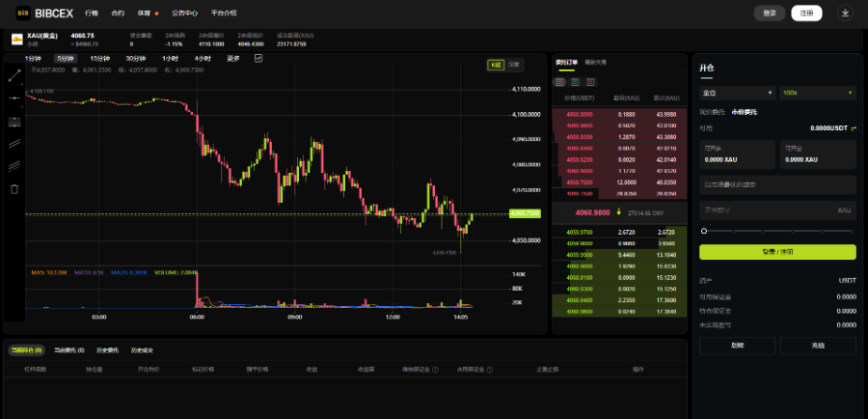The image size is (868, 419).
Task: Expand the 更多 time interval menu
Action: click(233, 58)
